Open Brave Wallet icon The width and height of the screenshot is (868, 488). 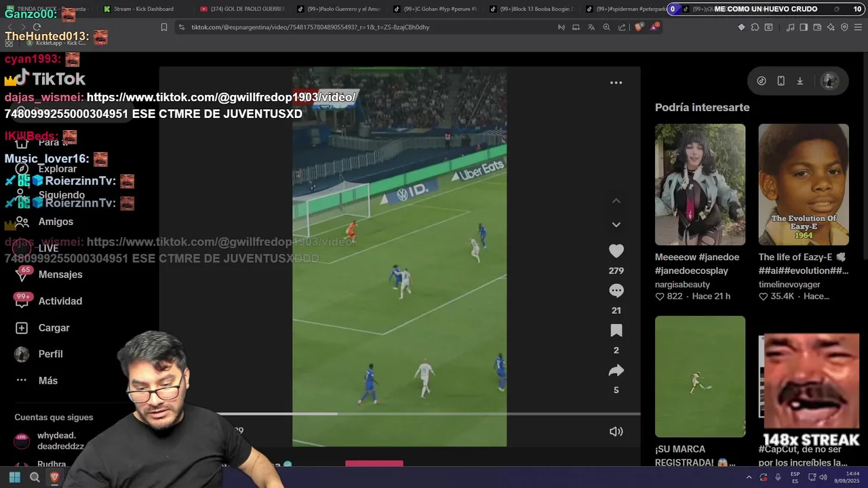point(817,27)
